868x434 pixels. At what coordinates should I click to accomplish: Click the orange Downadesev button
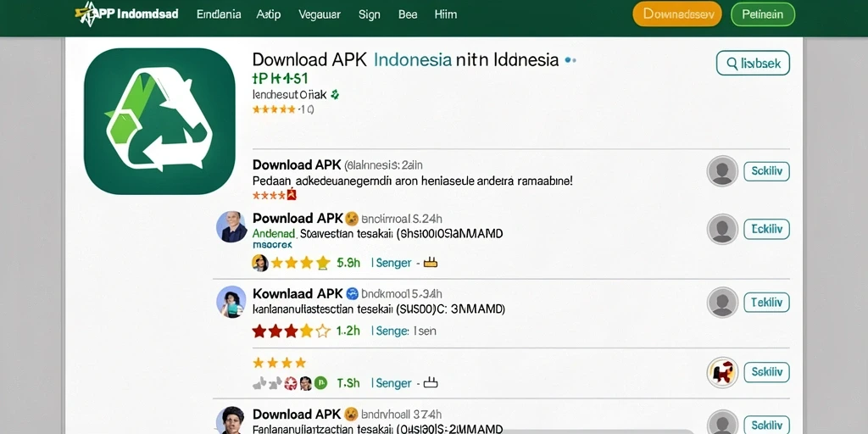pos(677,14)
